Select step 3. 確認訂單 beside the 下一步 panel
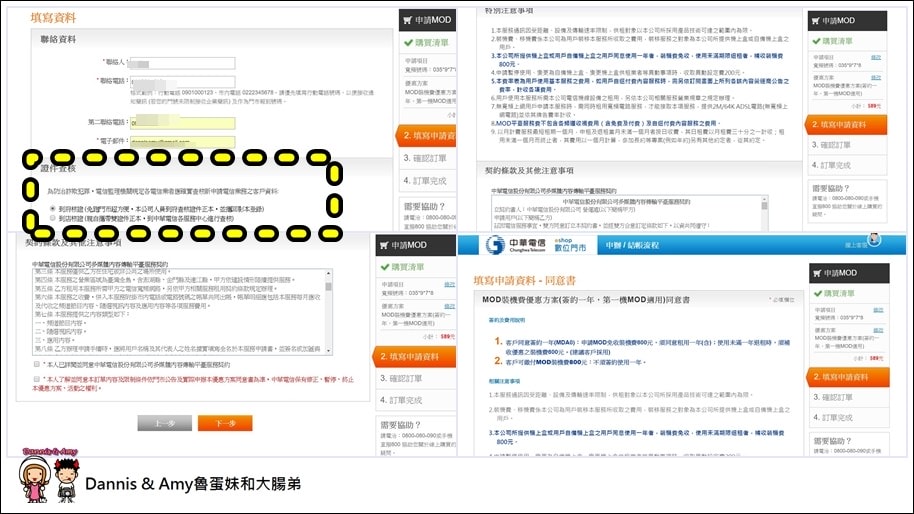This screenshot has width=914, height=514. pyautogui.click(x=416, y=378)
